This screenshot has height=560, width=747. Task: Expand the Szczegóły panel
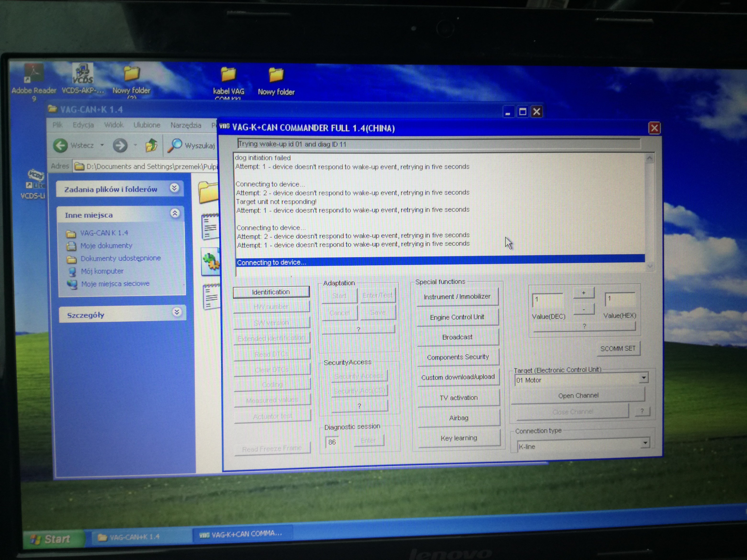tap(177, 312)
